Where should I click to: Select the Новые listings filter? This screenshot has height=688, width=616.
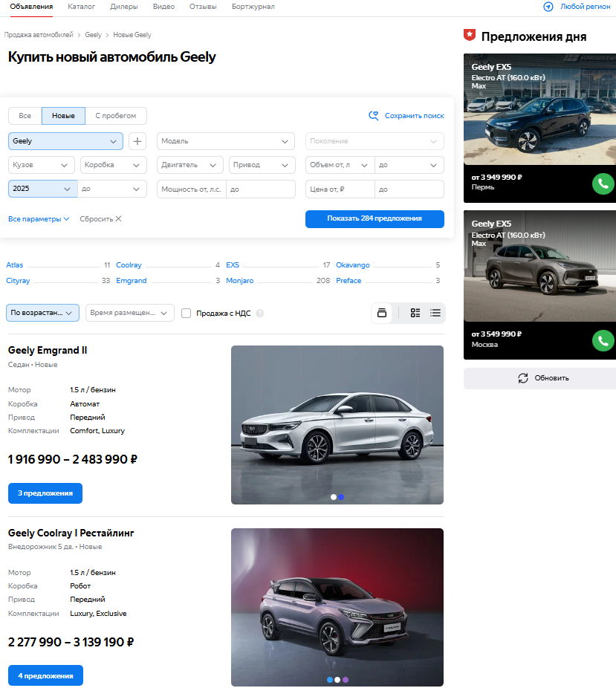click(64, 116)
